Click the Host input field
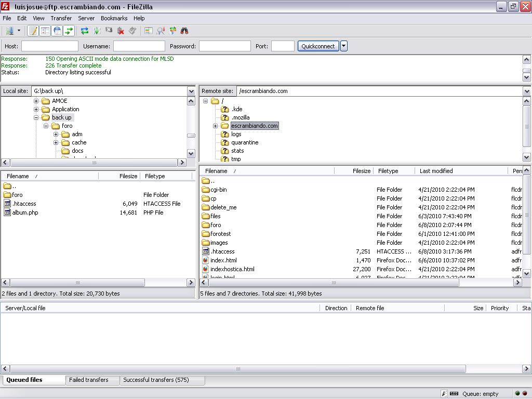532x399 pixels. pos(50,46)
